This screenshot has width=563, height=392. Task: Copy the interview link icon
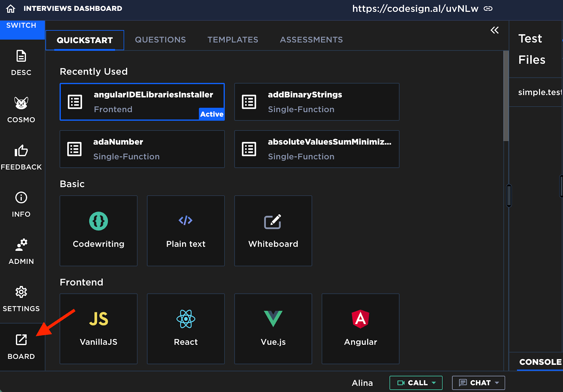[488, 9]
